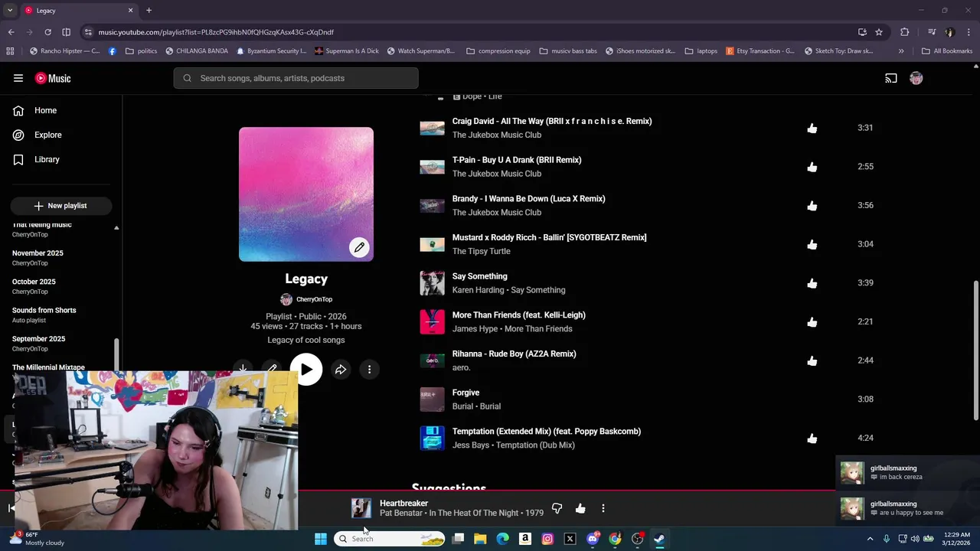
Task: Click the YouTube Music logo
Action: (x=54, y=78)
